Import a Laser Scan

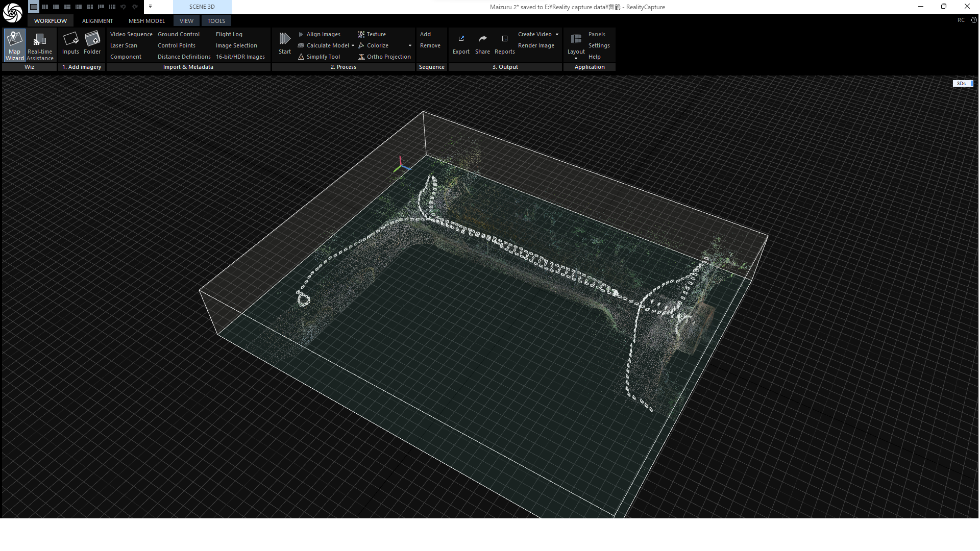tap(124, 45)
